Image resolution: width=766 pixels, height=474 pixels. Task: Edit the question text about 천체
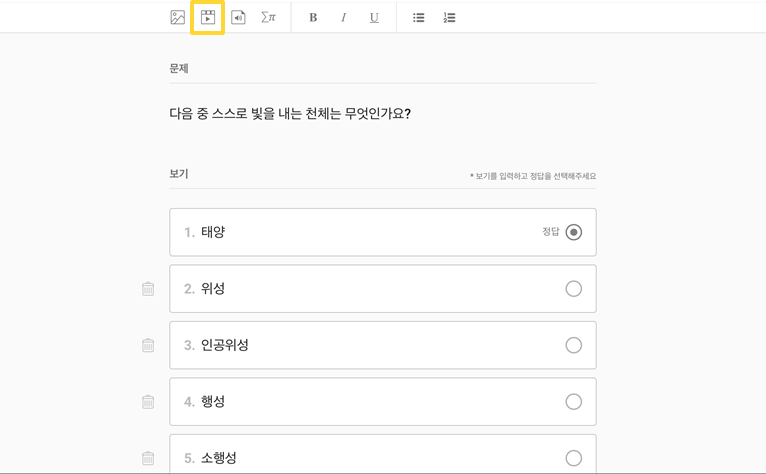290,114
